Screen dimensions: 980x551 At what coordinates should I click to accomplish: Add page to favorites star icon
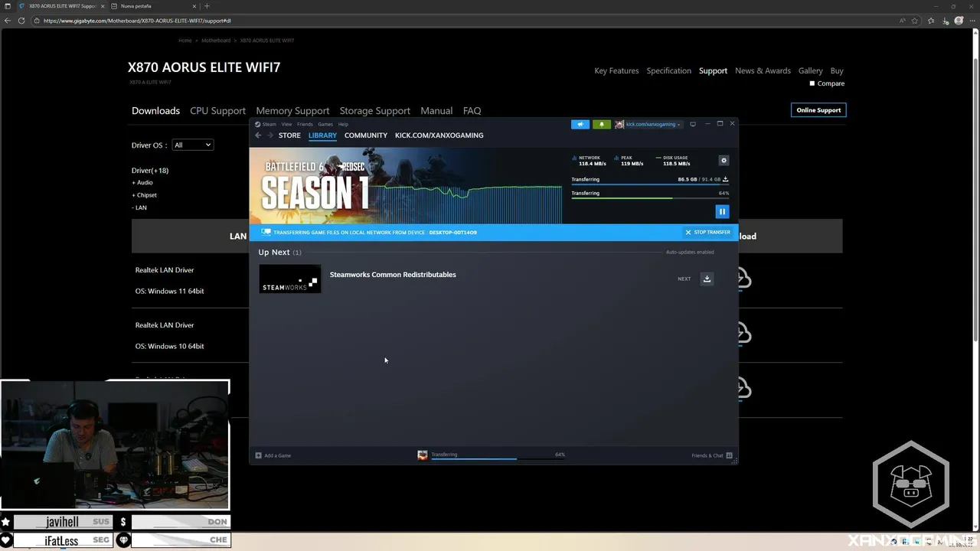click(915, 21)
